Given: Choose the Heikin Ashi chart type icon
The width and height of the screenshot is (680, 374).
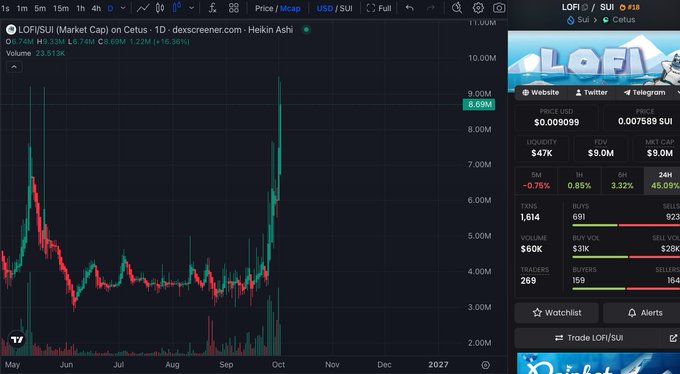Looking at the screenshot, I should click(177, 7).
